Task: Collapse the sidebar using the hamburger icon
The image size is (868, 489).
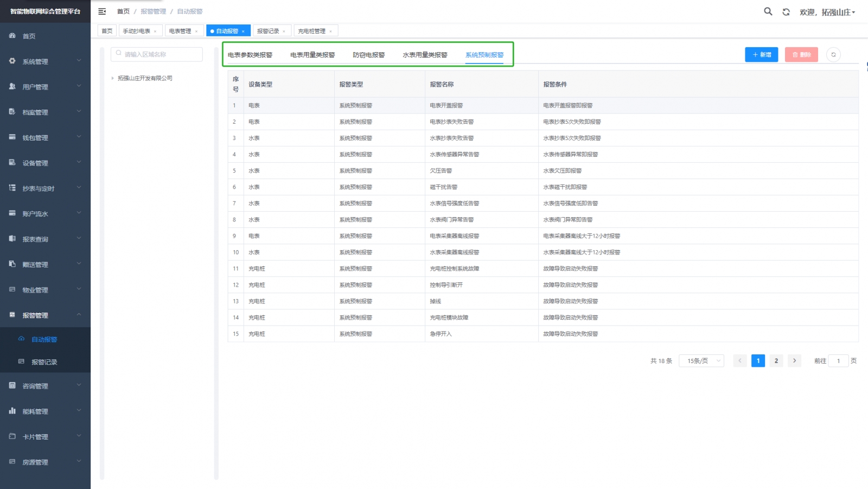Action: 102,11
